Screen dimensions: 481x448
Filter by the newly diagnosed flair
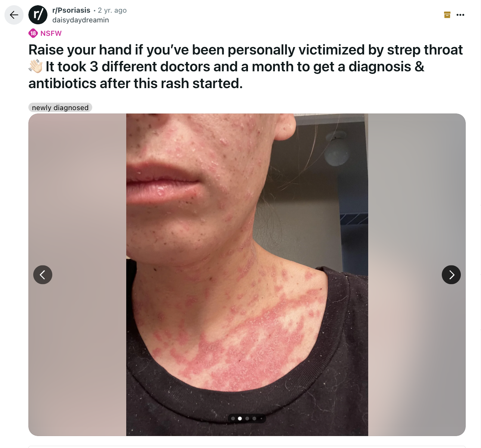[60, 108]
